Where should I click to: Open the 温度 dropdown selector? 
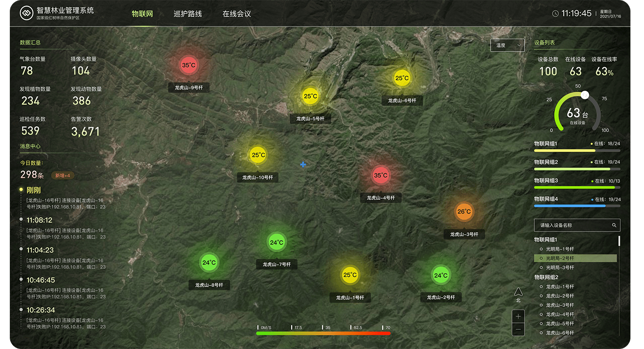507,45
